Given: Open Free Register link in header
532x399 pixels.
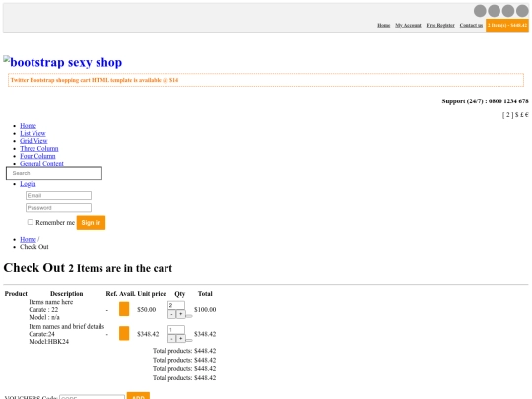Looking at the screenshot, I should pos(440,25).
